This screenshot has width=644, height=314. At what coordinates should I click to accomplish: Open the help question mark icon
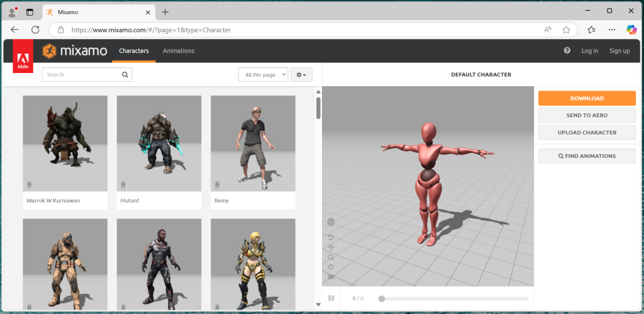(x=567, y=50)
